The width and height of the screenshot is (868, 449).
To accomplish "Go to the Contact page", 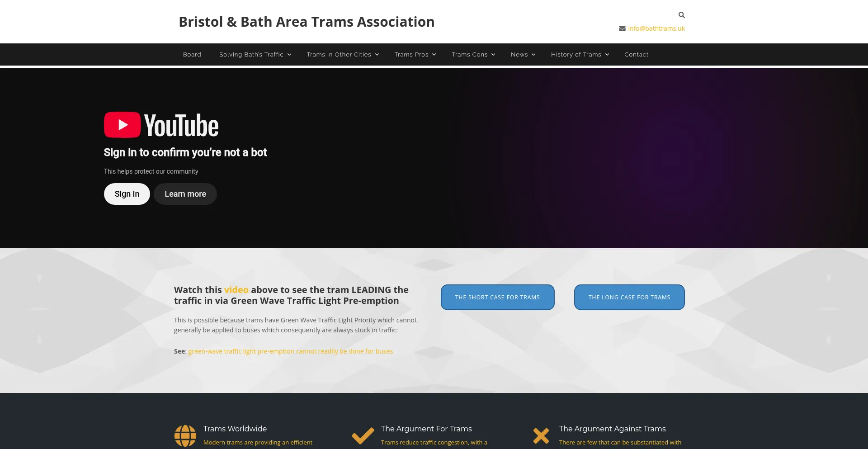I will (637, 55).
